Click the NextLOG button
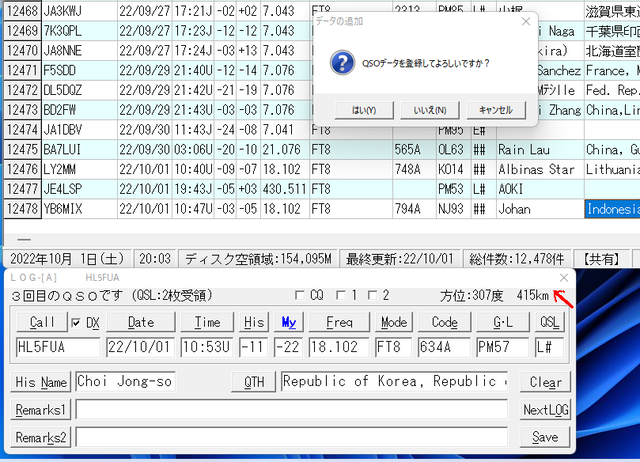 click(545, 410)
